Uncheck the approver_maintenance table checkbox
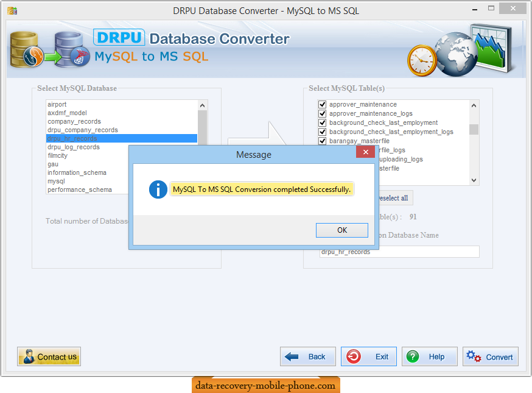Image resolution: width=532 pixels, height=393 pixels. (x=323, y=105)
